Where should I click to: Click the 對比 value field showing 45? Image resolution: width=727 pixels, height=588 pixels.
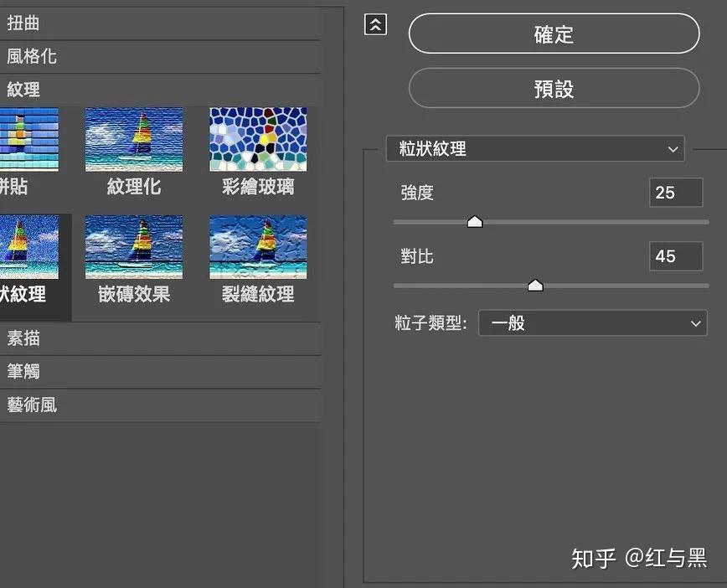coord(676,256)
